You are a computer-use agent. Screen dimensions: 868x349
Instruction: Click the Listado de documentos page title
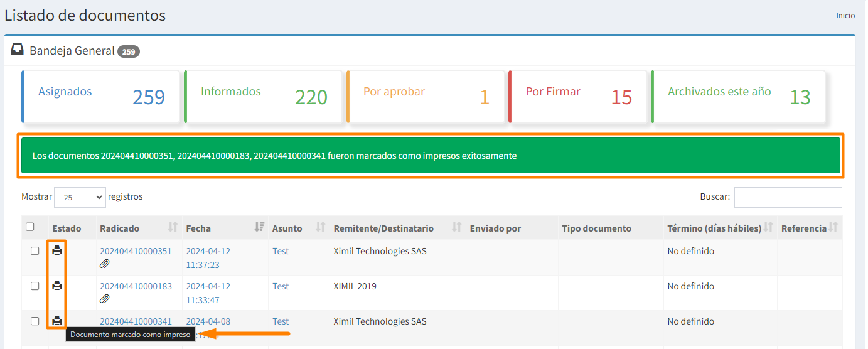click(85, 15)
